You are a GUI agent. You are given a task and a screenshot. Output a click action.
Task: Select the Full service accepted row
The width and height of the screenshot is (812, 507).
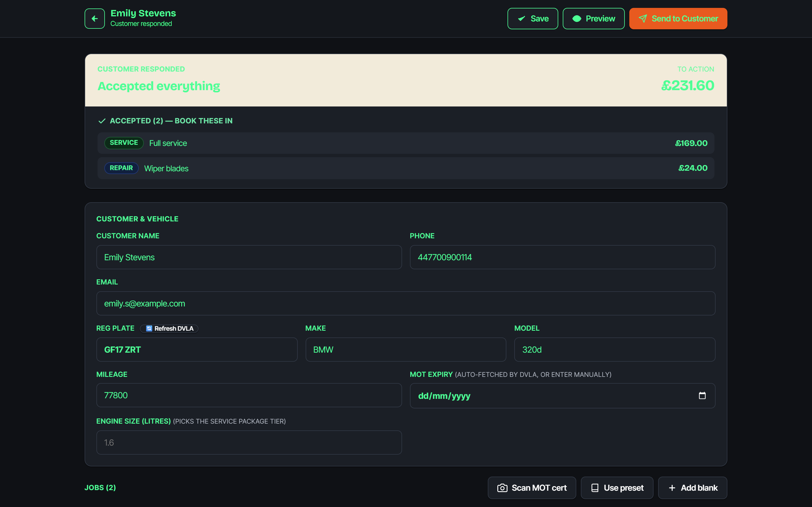pyautogui.click(x=406, y=143)
